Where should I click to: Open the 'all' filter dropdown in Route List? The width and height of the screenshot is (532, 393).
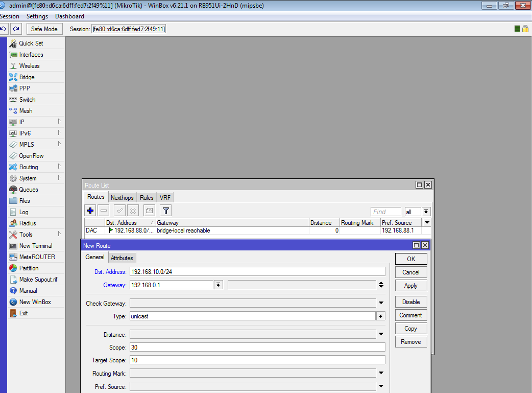426,212
